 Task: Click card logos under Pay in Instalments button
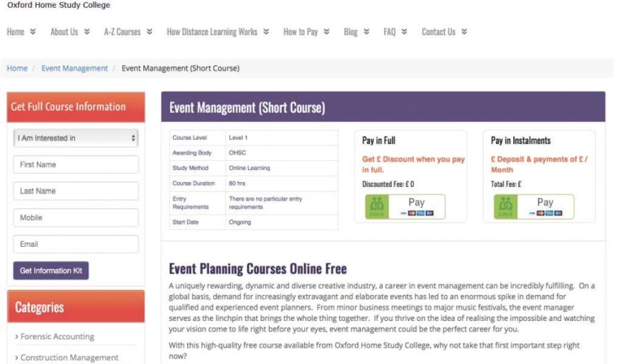[545, 214]
